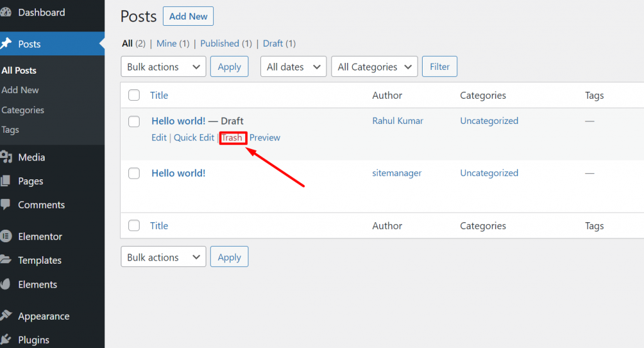Viewport: 644px width, 348px height.
Task: Click the Categories column header at top
Action: (483, 95)
